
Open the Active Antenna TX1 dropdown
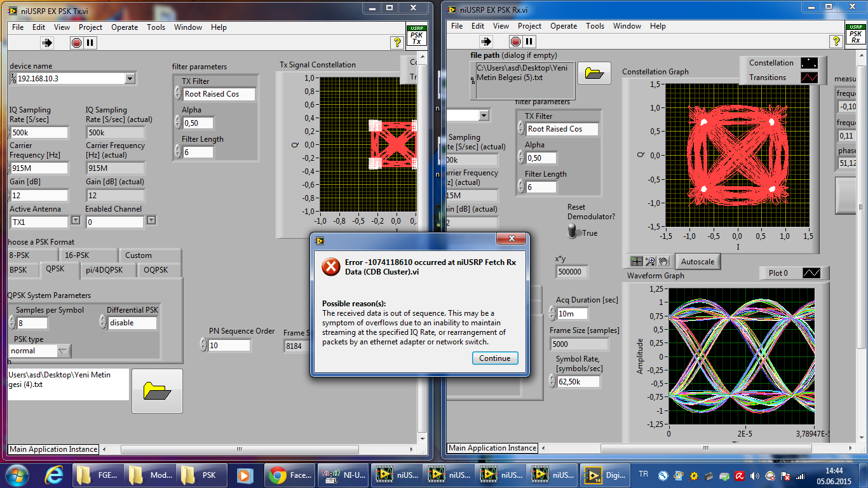(x=75, y=220)
